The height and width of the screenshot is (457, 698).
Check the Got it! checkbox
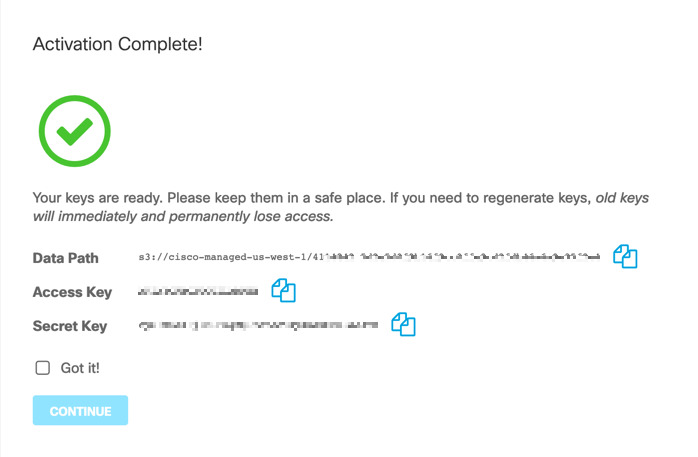click(43, 368)
